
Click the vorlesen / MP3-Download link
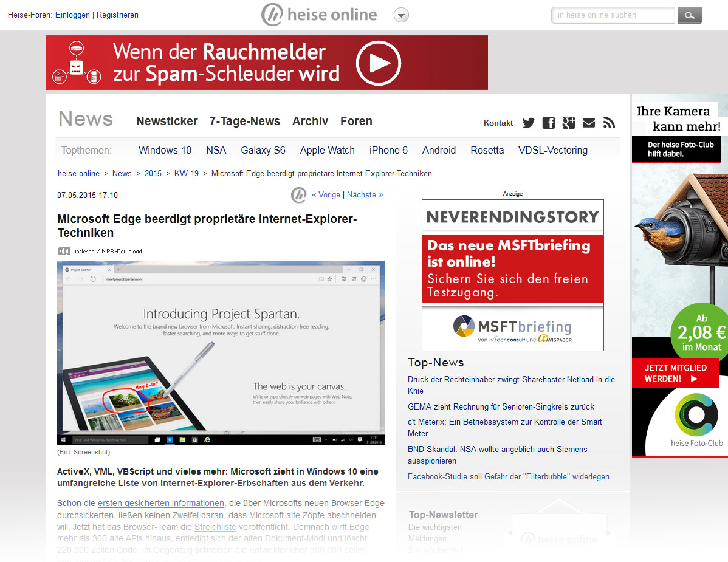(x=107, y=252)
